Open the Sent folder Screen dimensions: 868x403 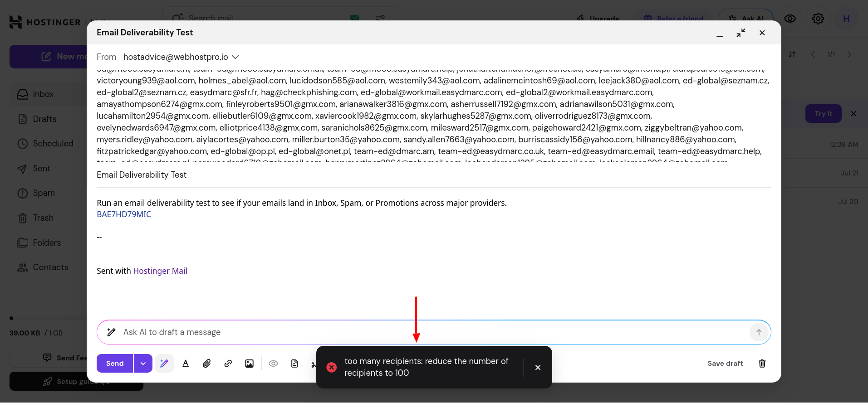[41, 169]
